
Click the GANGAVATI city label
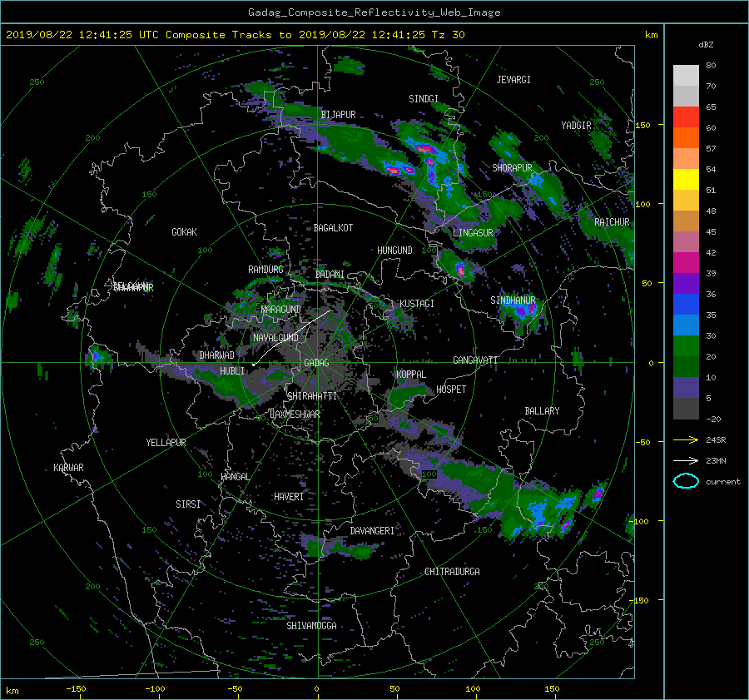[475, 360]
